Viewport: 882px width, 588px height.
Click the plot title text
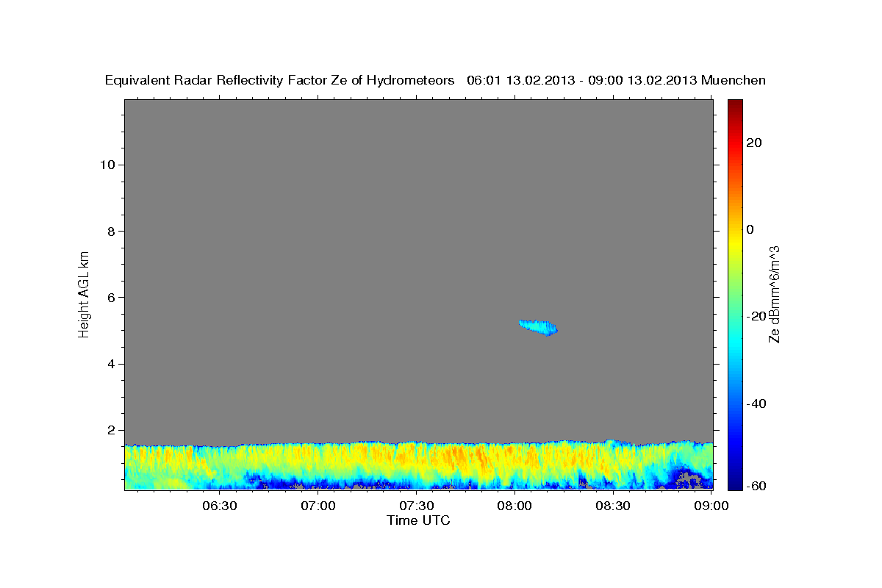click(x=435, y=80)
